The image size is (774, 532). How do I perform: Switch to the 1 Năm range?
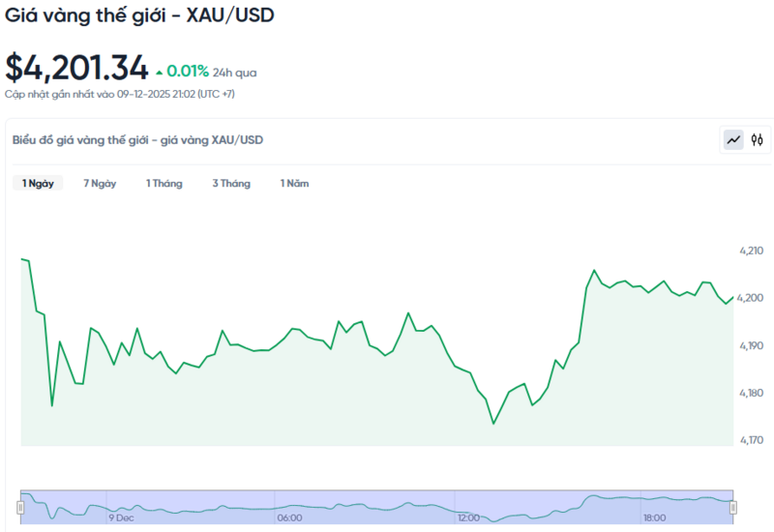[295, 183]
